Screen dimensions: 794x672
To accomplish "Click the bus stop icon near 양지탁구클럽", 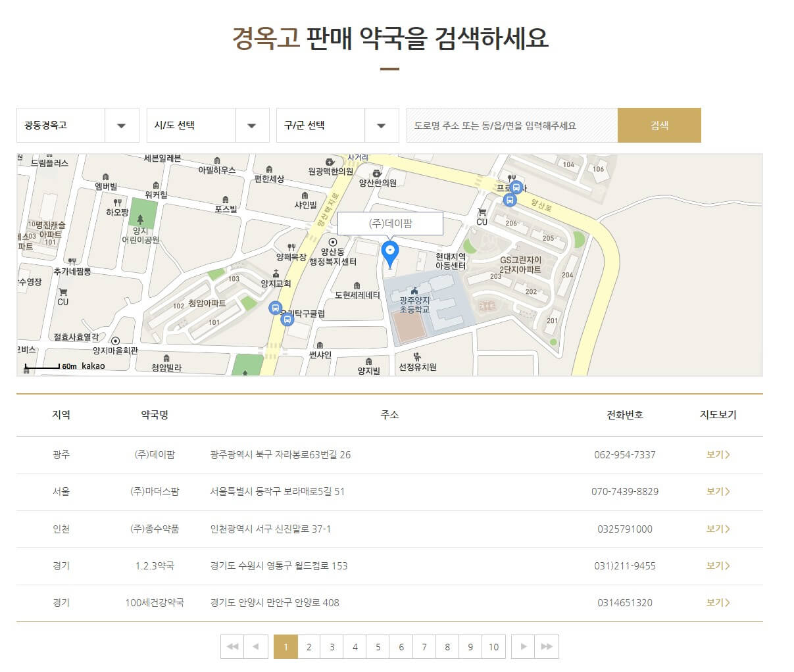I will [x=275, y=307].
